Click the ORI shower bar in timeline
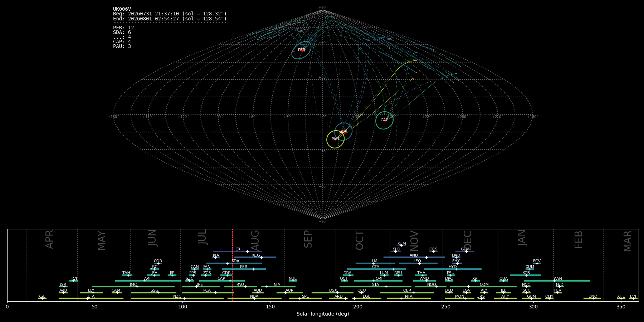This screenshot has height=322, width=644. tap(378, 281)
